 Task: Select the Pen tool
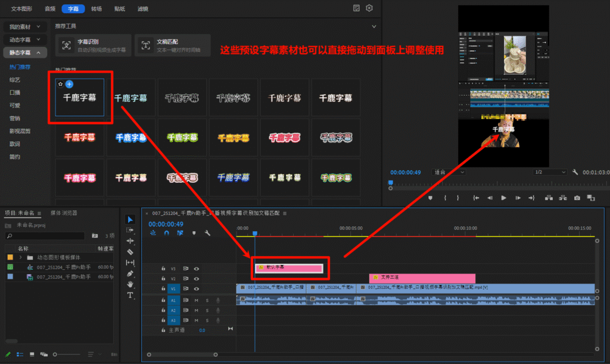[x=130, y=273]
